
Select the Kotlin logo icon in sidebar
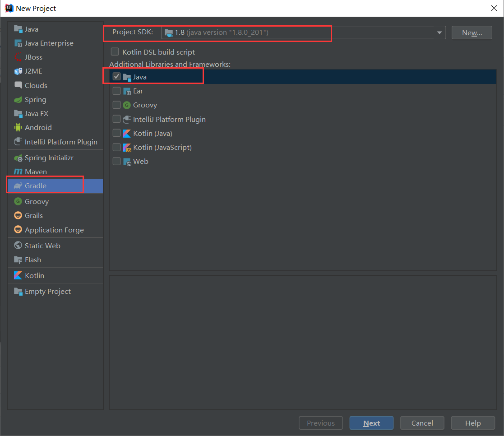[x=18, y=276]
